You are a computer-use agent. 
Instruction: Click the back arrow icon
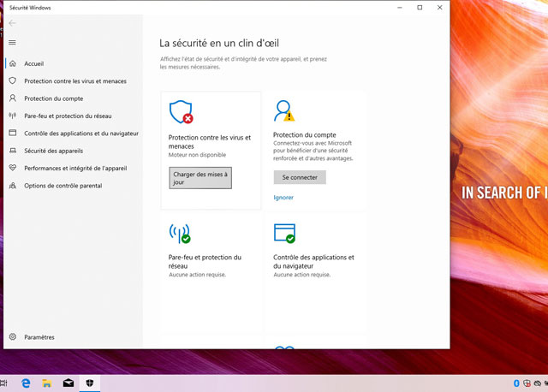pos(12,23)
